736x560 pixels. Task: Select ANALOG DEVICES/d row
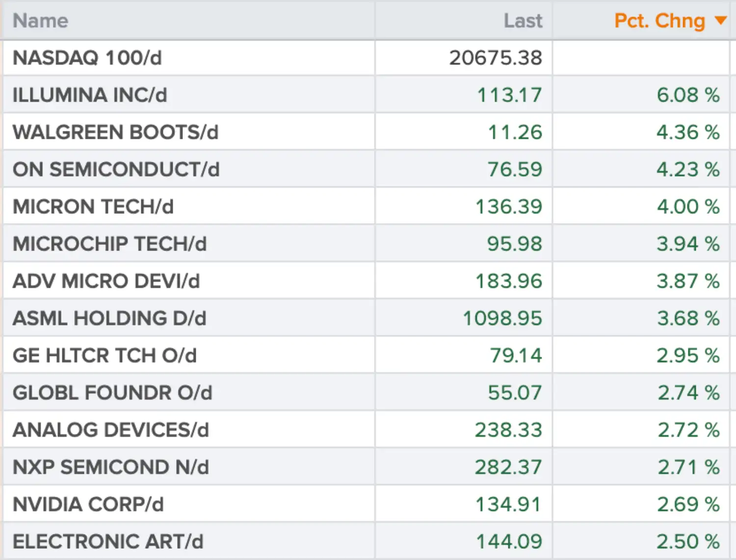pos(367,430)
